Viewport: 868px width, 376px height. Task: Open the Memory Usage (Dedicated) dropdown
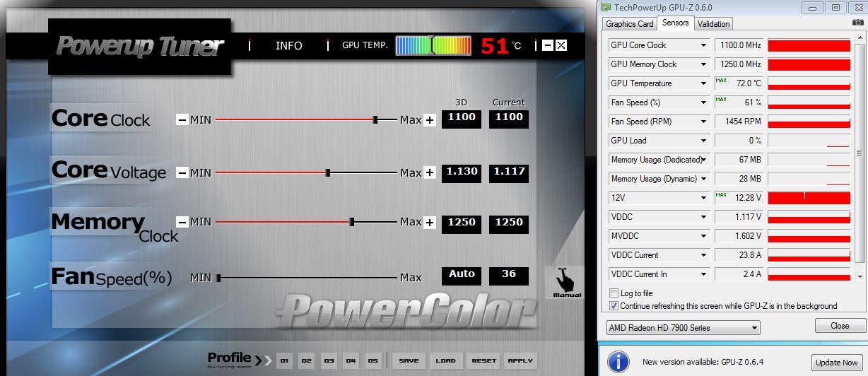tap(703, 160)
